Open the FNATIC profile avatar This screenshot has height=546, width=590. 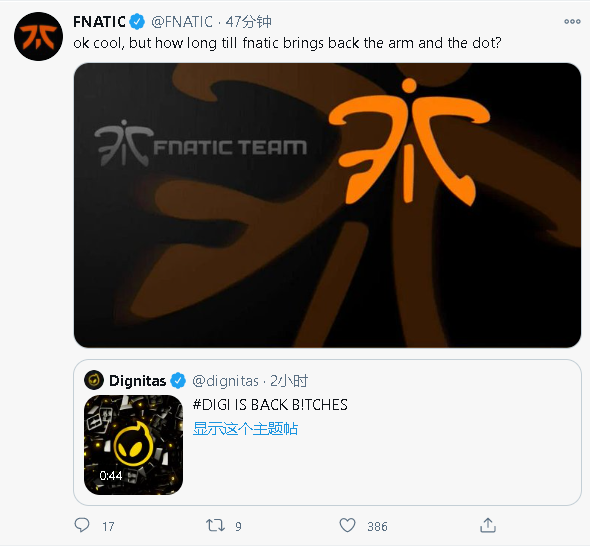(x=38, y=37)
